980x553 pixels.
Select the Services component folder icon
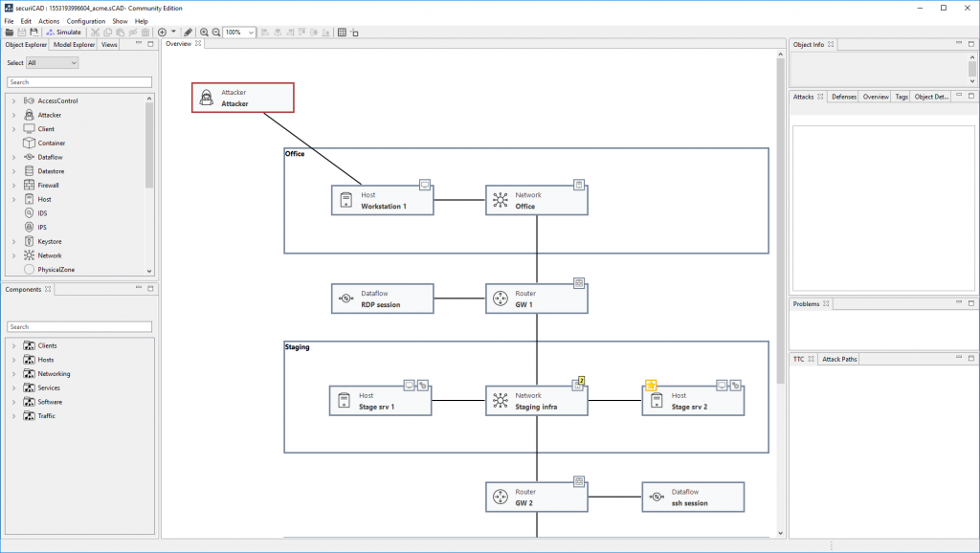tap(29, 388)
